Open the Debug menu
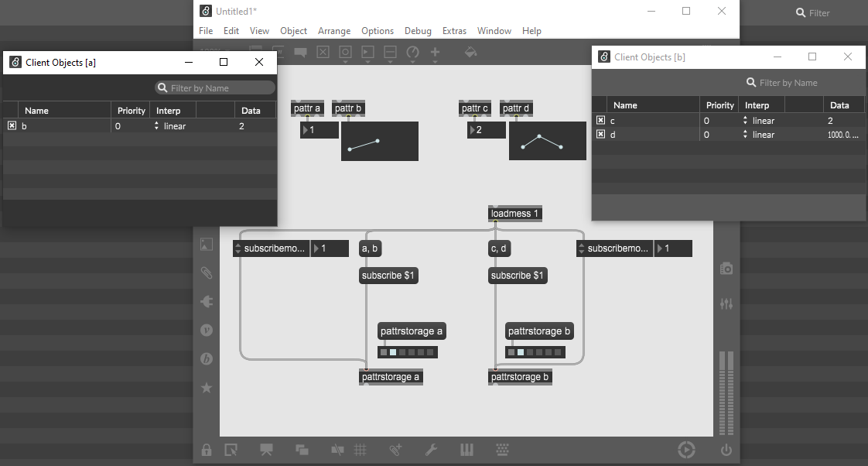This screenshot has width=868, height=466. click(x=418, y=31)
